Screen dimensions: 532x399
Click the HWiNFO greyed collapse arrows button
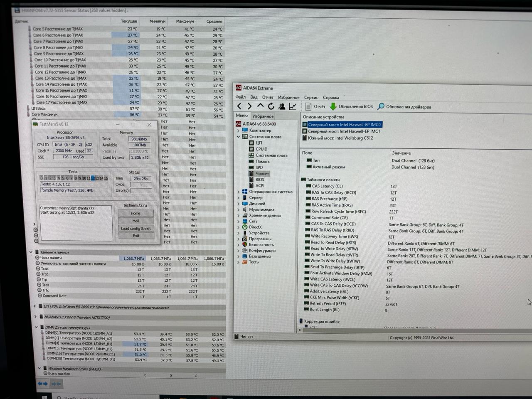56,384
